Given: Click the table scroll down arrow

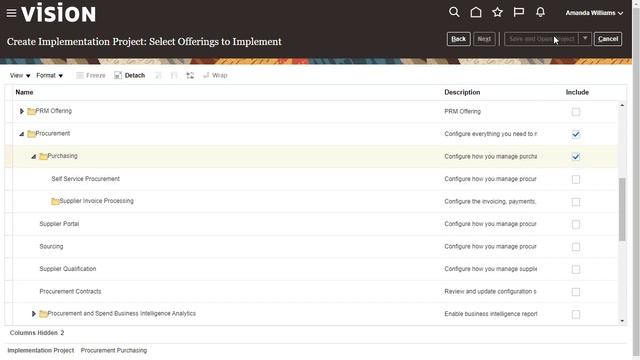Looking at the screenshot, I should coord(622,321).
